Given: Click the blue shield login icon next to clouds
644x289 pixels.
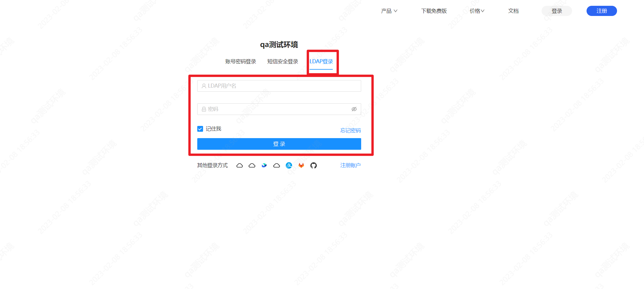Looking at the screenshot, I should (264, 165).
